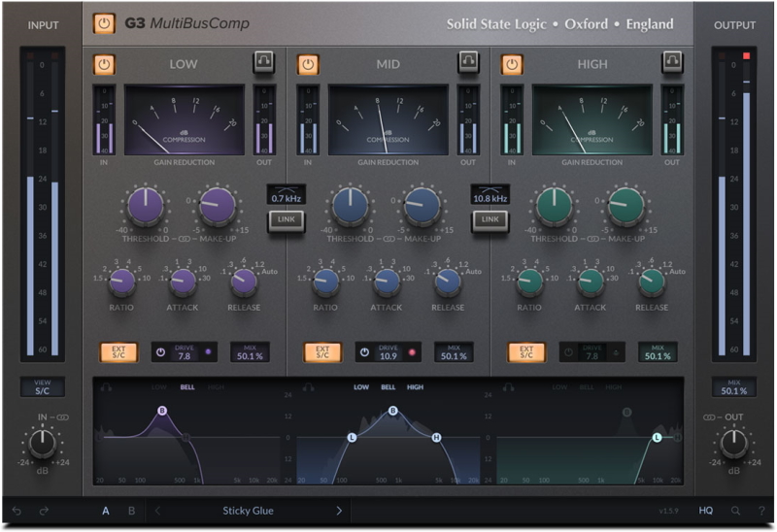Toggle MID threshold/make-up link icon
This screenshot has width=777, height=532.
[389, 239]
